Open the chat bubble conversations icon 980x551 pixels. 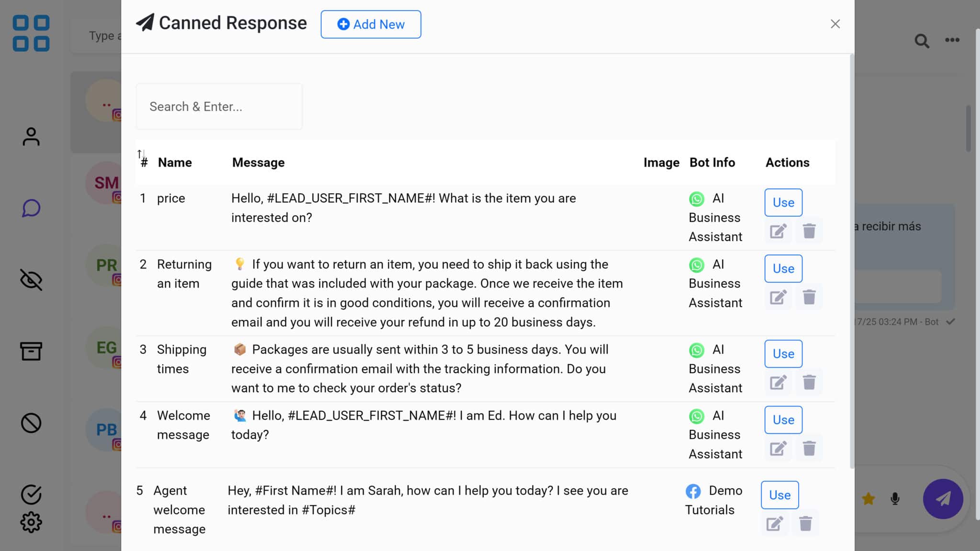click(31, 208)
